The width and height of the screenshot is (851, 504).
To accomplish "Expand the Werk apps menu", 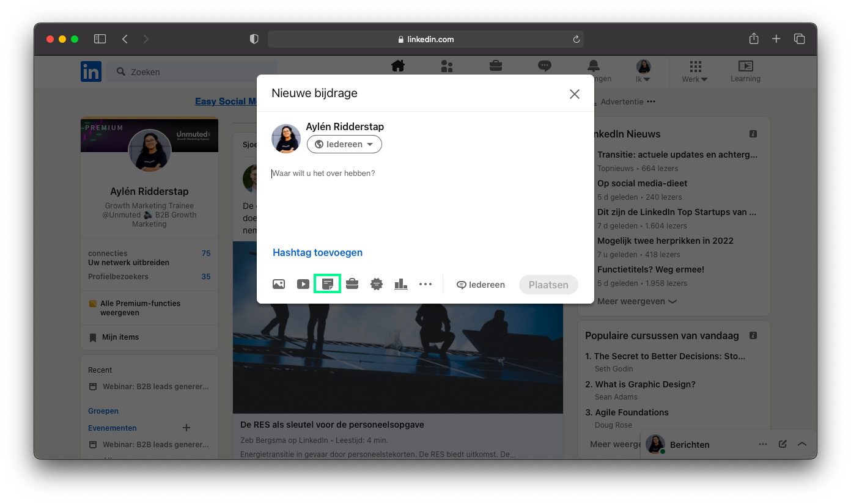I will [x=695, y=71].
